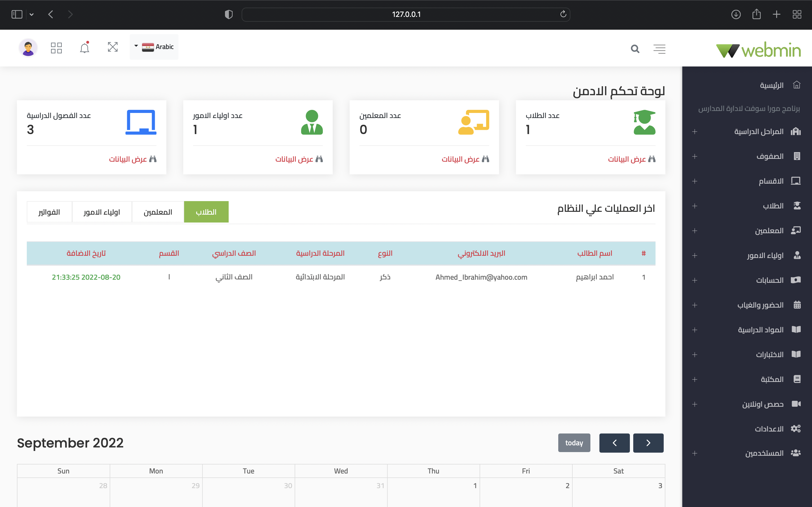
Task: Click the calendar today button
Action: pyautogui.click(x=574, y=442)
